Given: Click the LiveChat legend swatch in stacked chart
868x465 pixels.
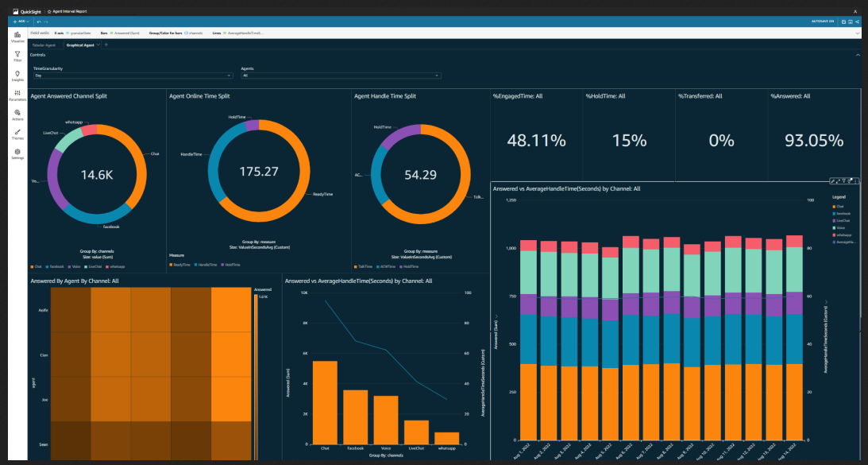Looking at the screenshot, I should tap(834, 221).
